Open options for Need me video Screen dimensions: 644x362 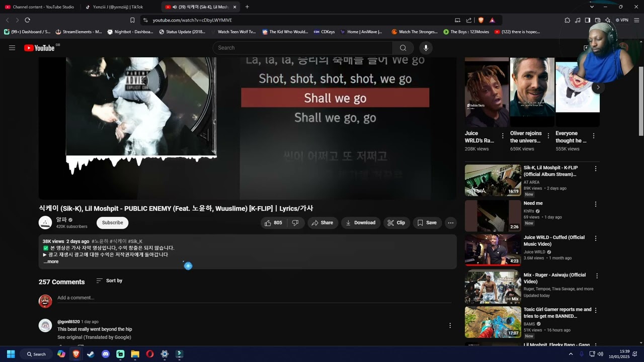click(x=596, y=204)
